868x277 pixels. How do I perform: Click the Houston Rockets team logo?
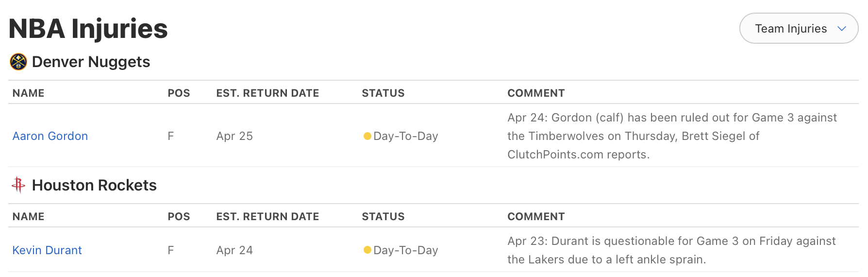tap(18, 185)
